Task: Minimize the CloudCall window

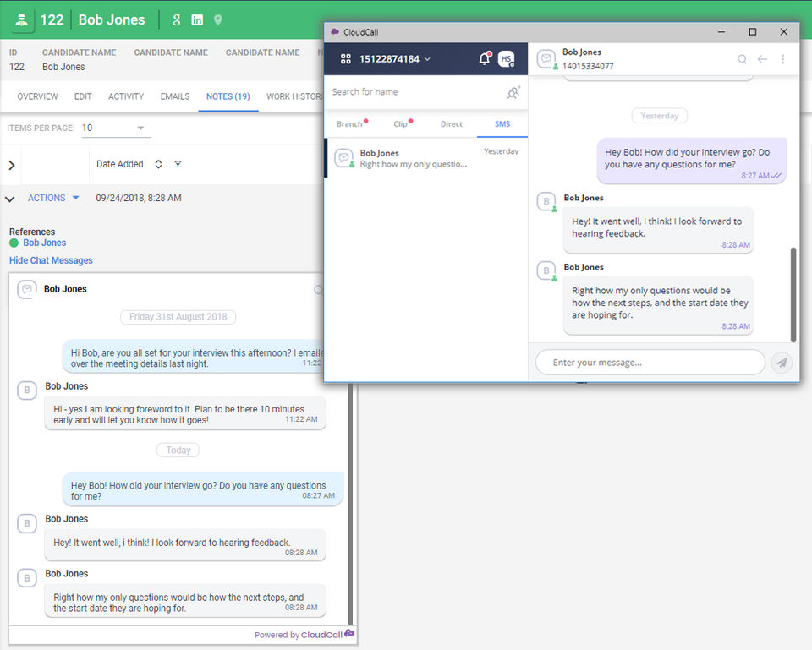Action: (721, 32)
